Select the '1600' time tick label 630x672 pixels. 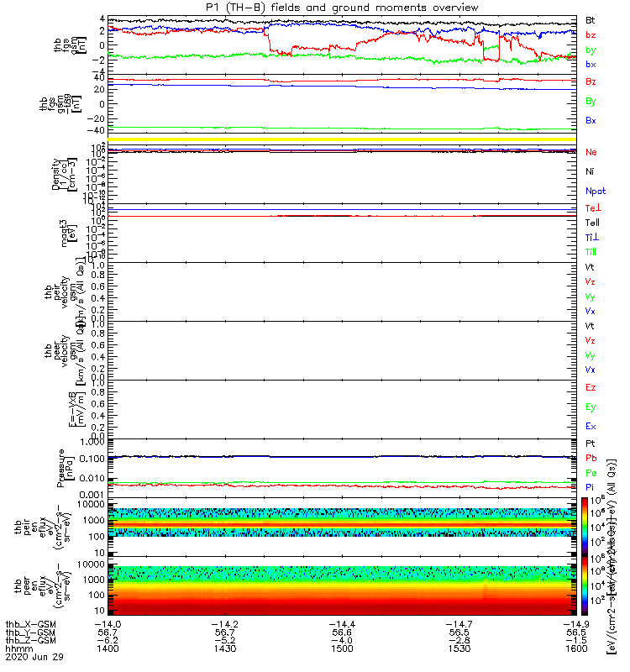[x=576, y=648]
